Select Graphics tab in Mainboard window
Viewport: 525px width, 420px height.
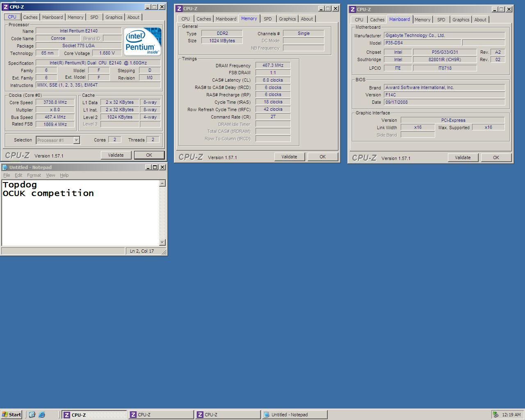pyautogui.click(x=461, y=20)
